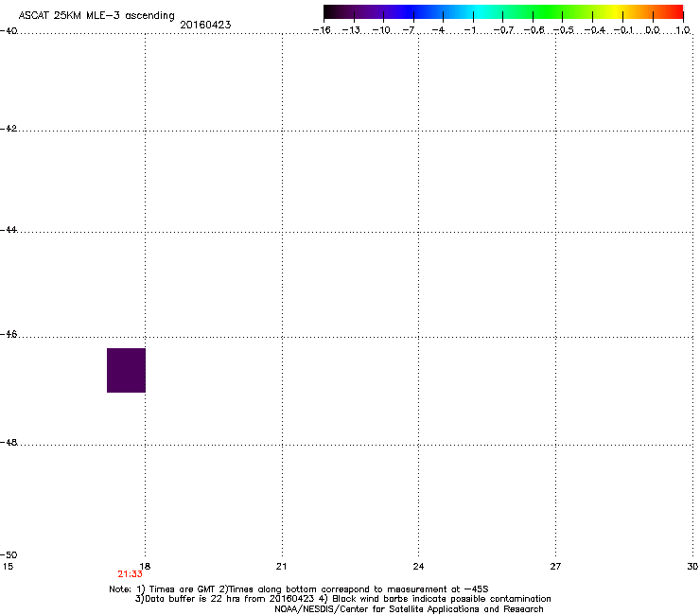Click the -7 color scale label
Image resolution: width=700 pixels, height=615 pixels.
coord(409,30)
